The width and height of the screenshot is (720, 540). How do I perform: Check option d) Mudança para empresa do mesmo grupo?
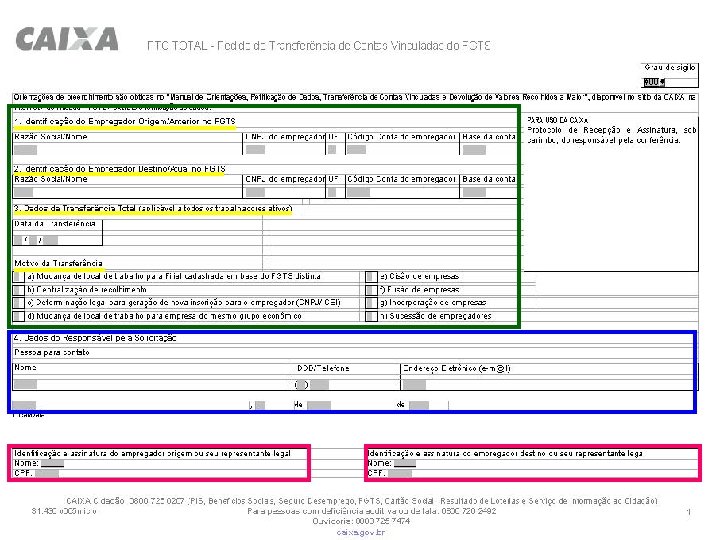(19, 316)
